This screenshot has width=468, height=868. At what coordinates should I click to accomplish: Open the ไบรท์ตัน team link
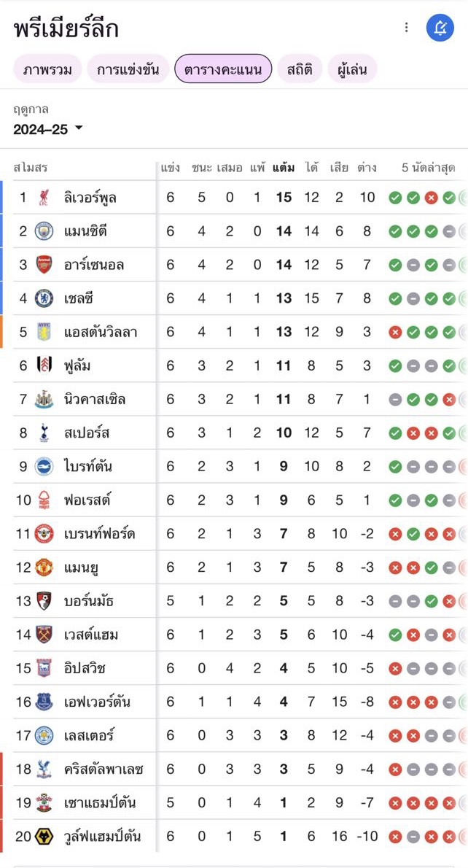pyautogui.click(x=88, y=467)
